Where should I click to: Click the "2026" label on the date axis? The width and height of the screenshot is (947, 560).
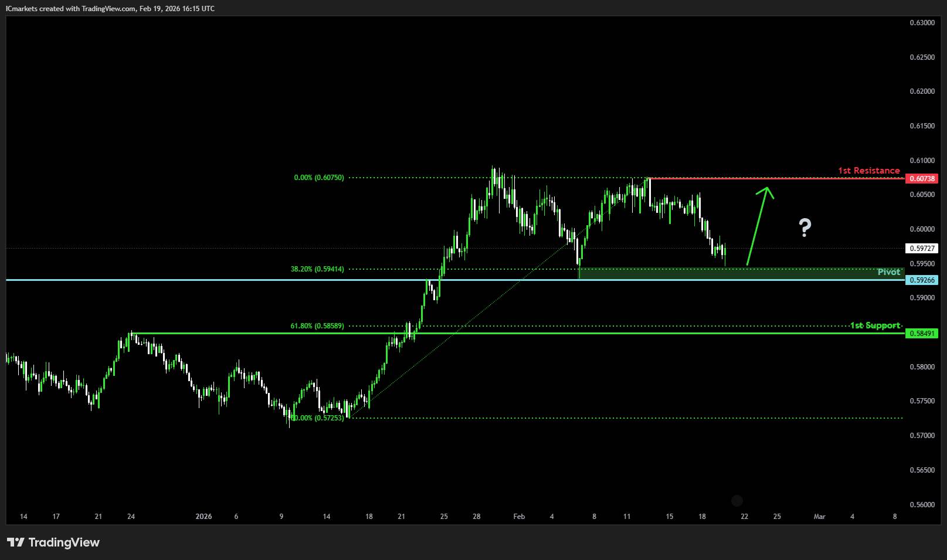click(203, 517)
